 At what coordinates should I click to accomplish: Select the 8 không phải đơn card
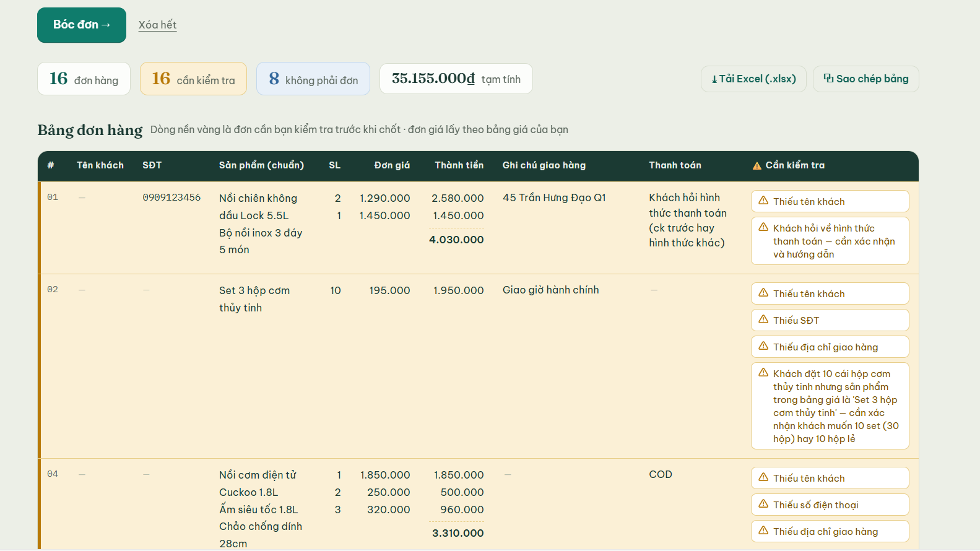[x=313, y=79]
